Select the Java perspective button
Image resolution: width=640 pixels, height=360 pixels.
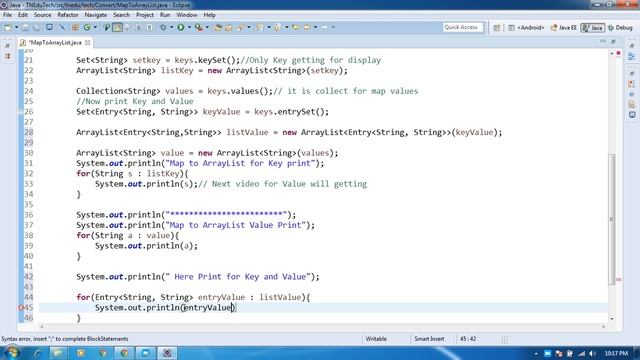coord(593,27)
